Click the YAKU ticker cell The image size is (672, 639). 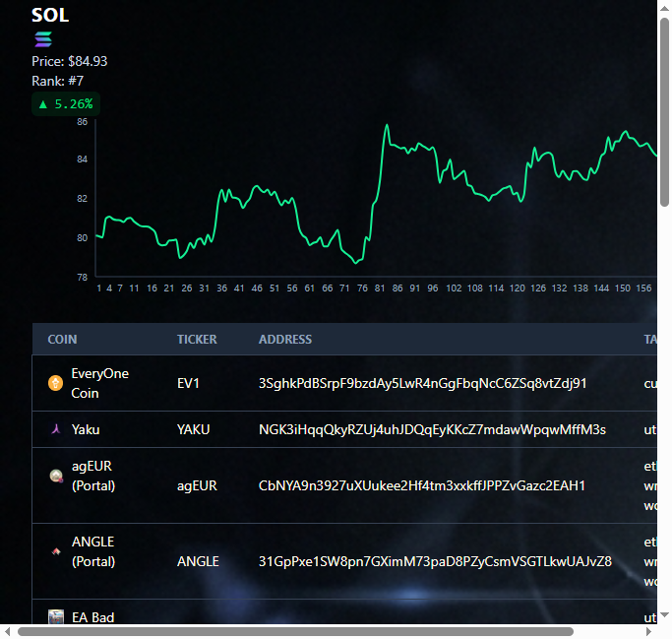tap(193, 429)
